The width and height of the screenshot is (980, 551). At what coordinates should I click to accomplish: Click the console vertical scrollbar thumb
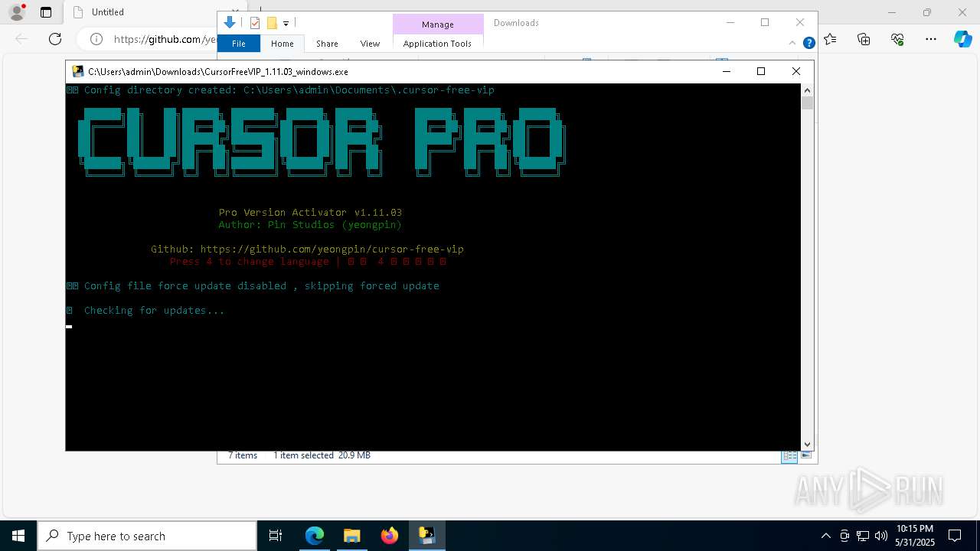[x=807, y=103]
